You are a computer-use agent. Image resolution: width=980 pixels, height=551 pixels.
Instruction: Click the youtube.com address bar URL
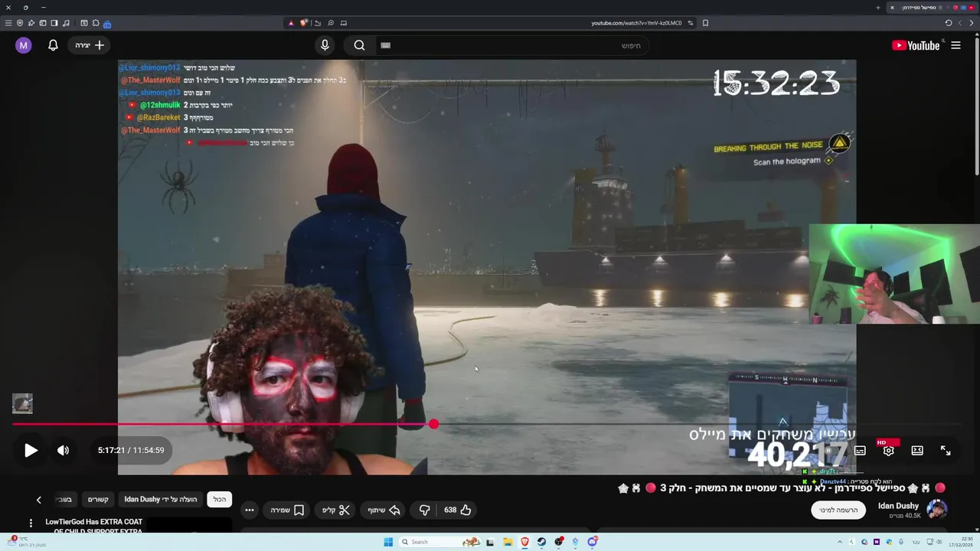(x=636, y=23)
